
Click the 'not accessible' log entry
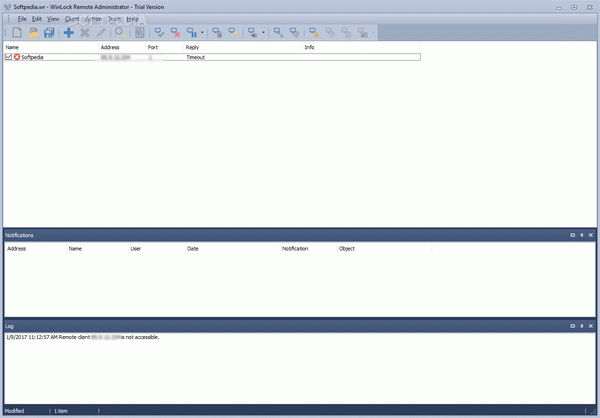click(82, 337)
